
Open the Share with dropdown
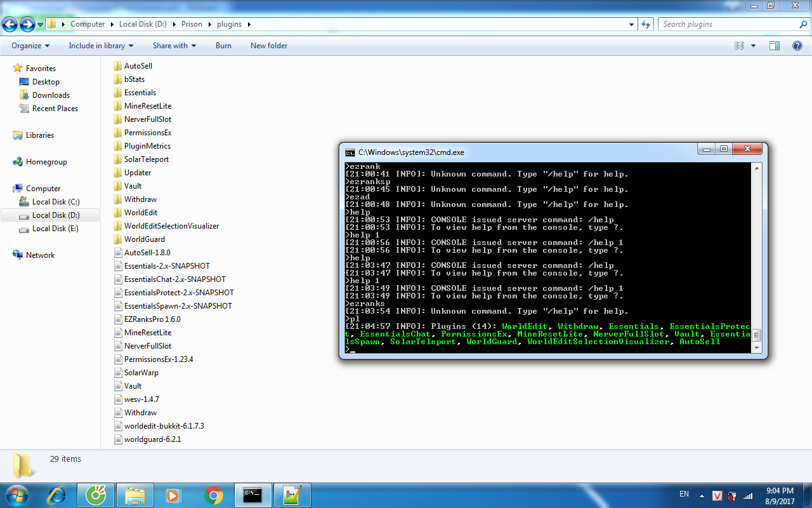[174, 46]
